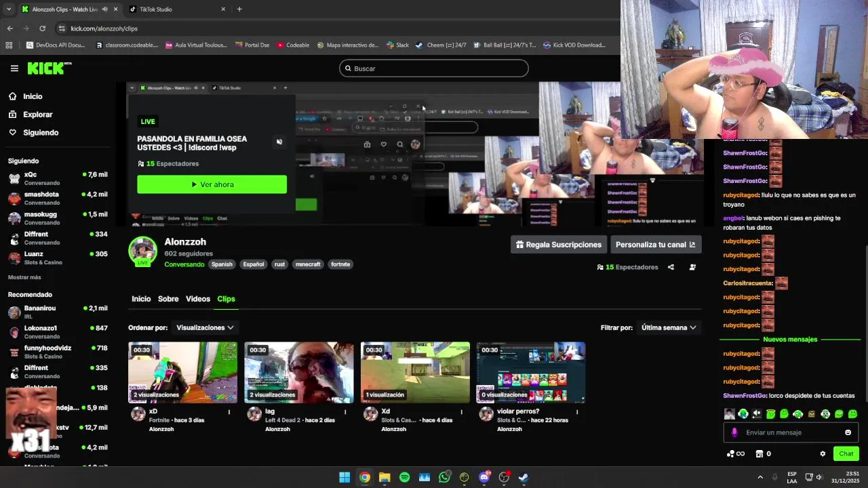Select the Clips channel tab

point(226,299)
